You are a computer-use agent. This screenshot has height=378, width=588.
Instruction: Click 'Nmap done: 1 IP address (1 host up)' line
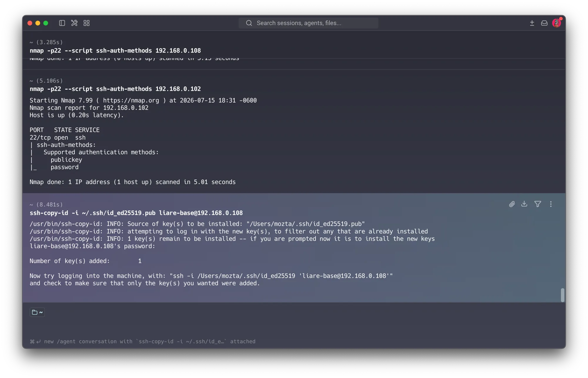[133, 182]
